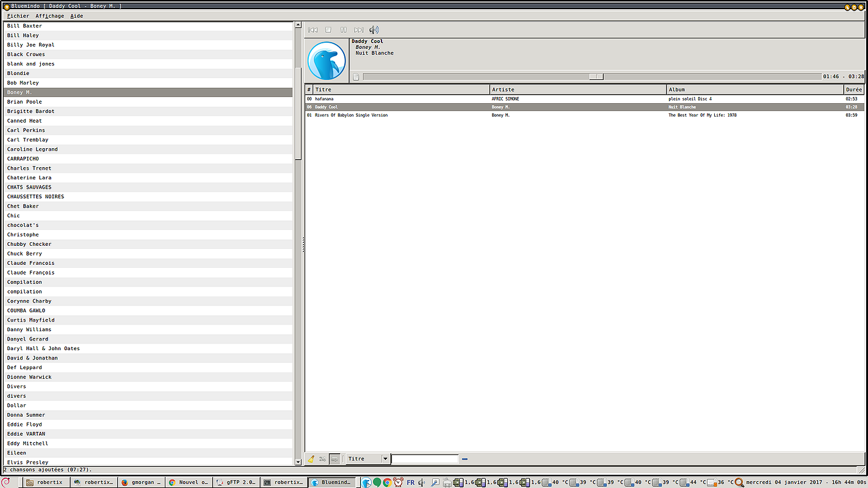Image resolution: width=868 pixels, height=488 pixels.
Task: Open the Debian menu swirl icon
Action: (6, 482)
